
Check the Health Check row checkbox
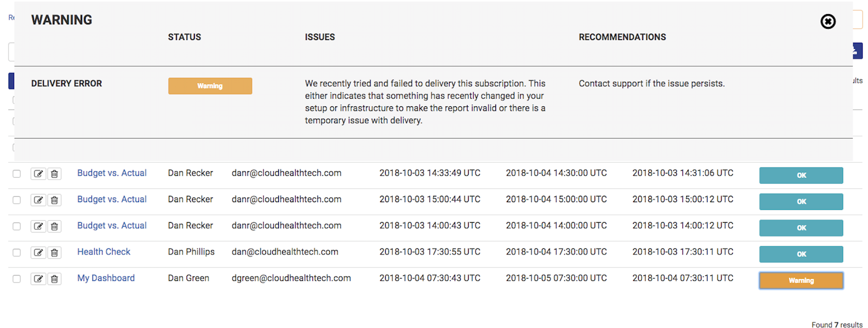16,252
